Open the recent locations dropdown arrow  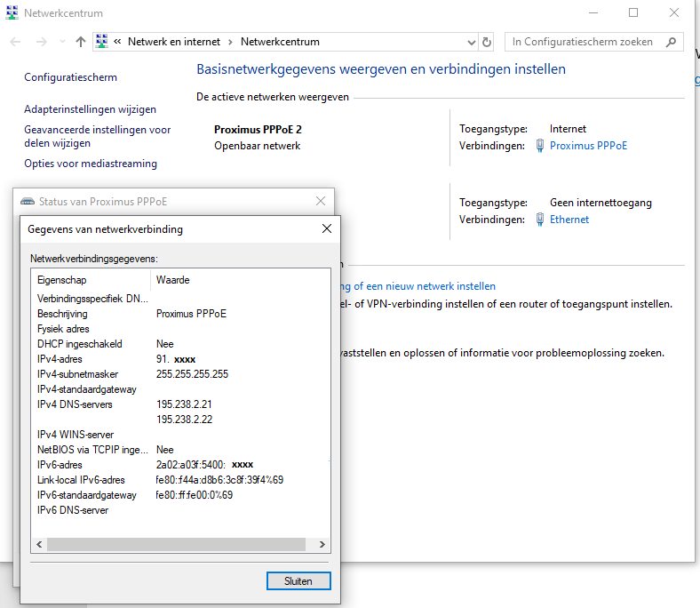pyautogui.click(x=62, y=42)
